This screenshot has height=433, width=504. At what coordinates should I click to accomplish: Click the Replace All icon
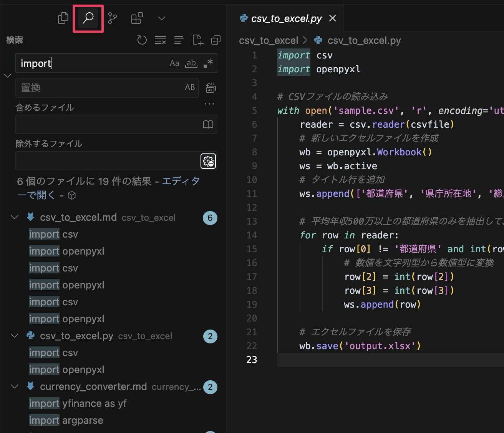[211, 88]
